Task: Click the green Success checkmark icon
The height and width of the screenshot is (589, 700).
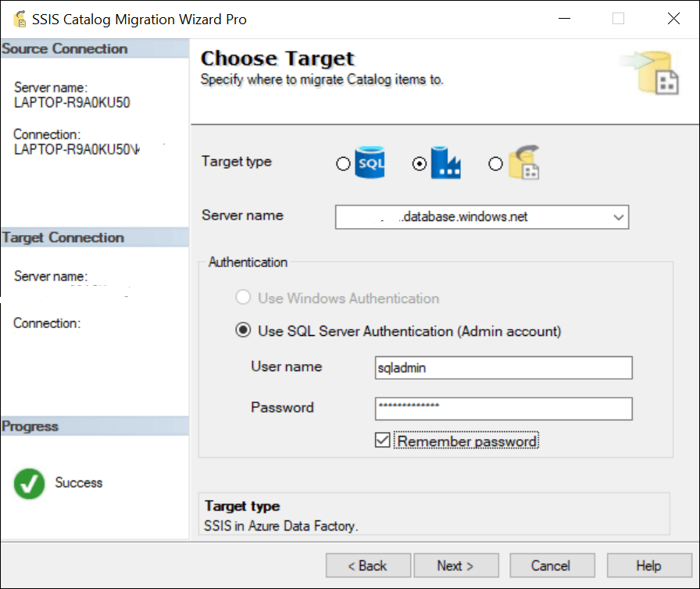Action: [x=30, y=484]
